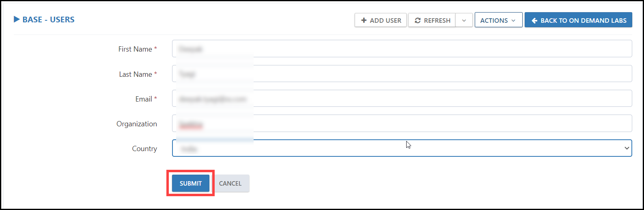Expand the Actions dropdown chevron
The image size is (644, 210).
click(x=513, y=20)
